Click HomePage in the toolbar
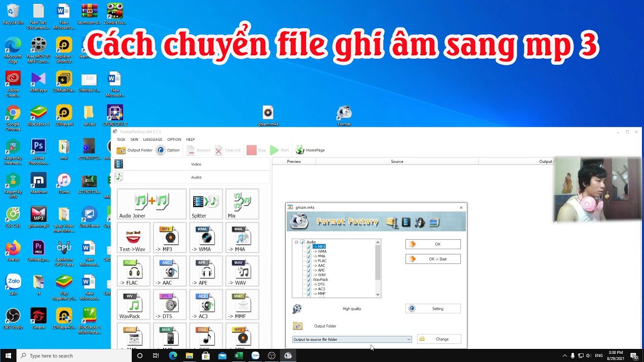This screenshot has height=362, width=644. coord(310,150)
